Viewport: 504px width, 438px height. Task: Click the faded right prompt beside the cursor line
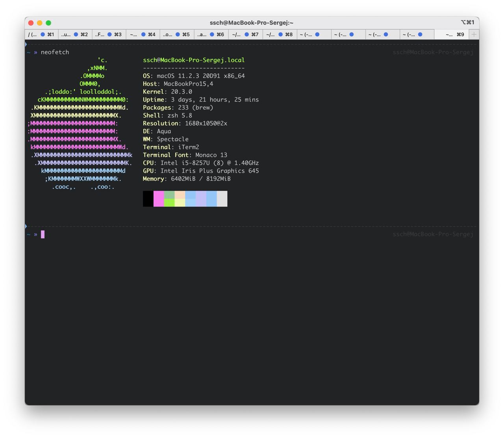(433, 234)
